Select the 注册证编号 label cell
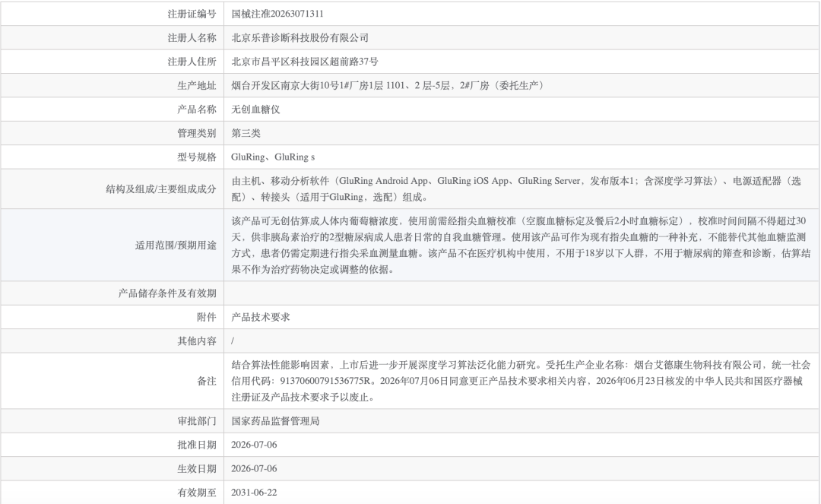 (112, 14)
